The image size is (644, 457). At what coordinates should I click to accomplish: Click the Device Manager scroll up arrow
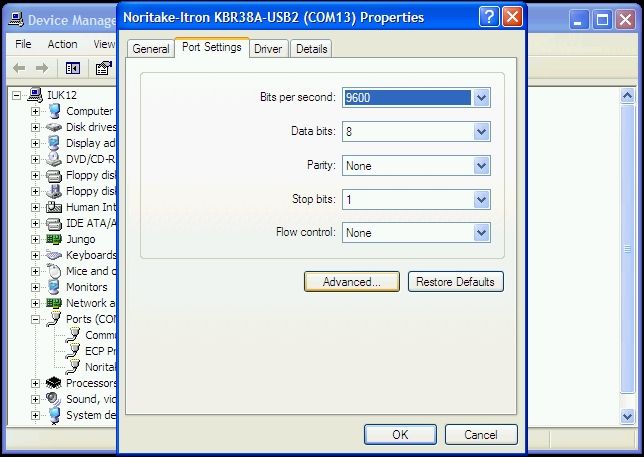coord(627,96)
